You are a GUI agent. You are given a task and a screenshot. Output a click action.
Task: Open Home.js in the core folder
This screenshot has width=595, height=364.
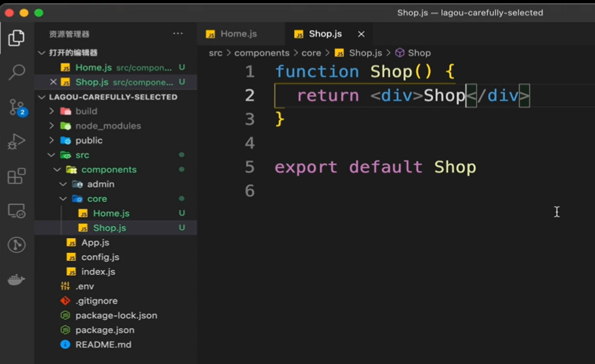click(x=115, y=213)
